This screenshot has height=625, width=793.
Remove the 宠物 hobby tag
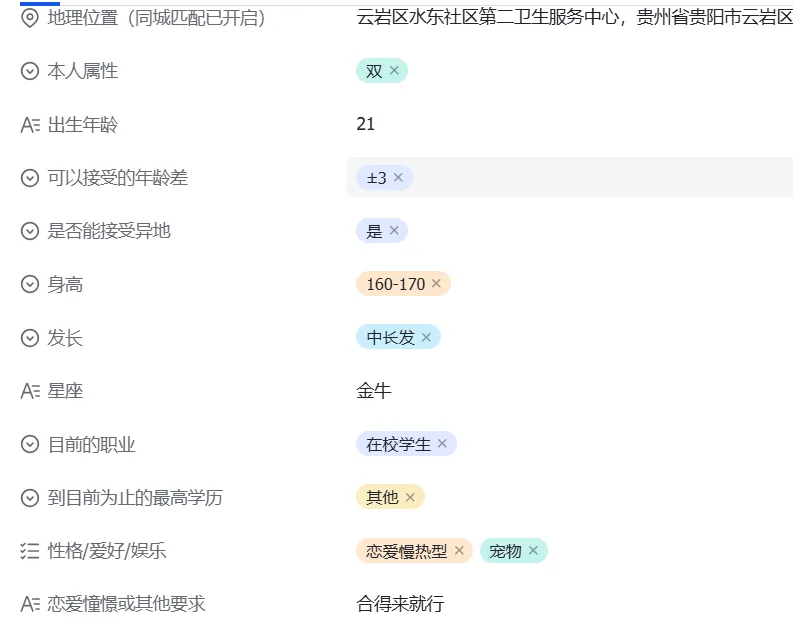[533, 551]
